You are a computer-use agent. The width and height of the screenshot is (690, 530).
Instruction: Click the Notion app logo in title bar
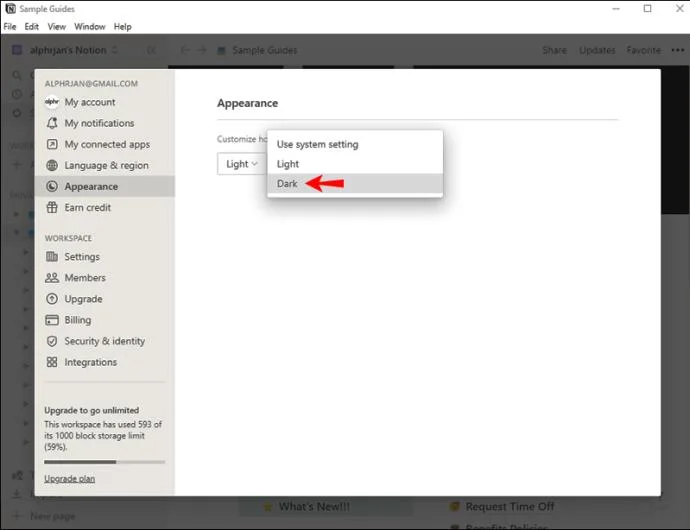11,8
